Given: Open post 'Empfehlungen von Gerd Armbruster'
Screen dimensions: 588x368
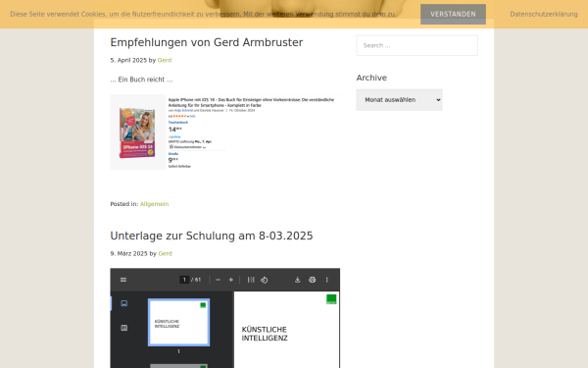Looking at the screenshot, I should 206,42.
